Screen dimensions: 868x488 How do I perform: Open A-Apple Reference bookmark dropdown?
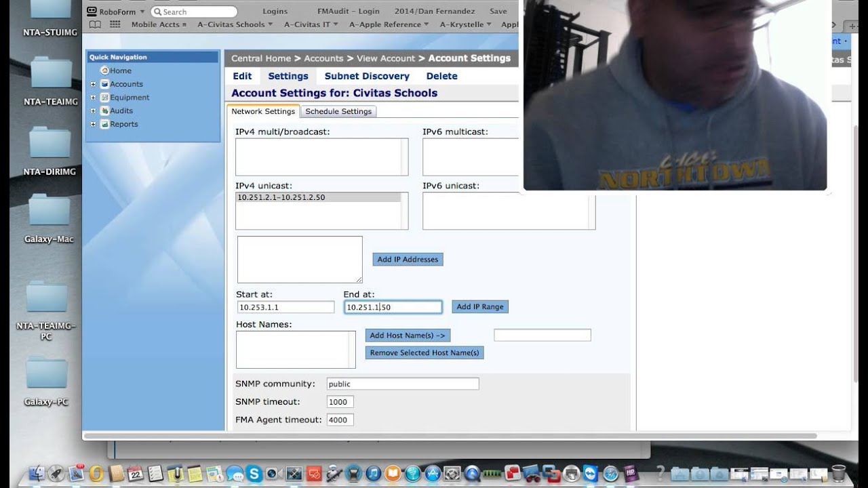(x=389, y=24)
